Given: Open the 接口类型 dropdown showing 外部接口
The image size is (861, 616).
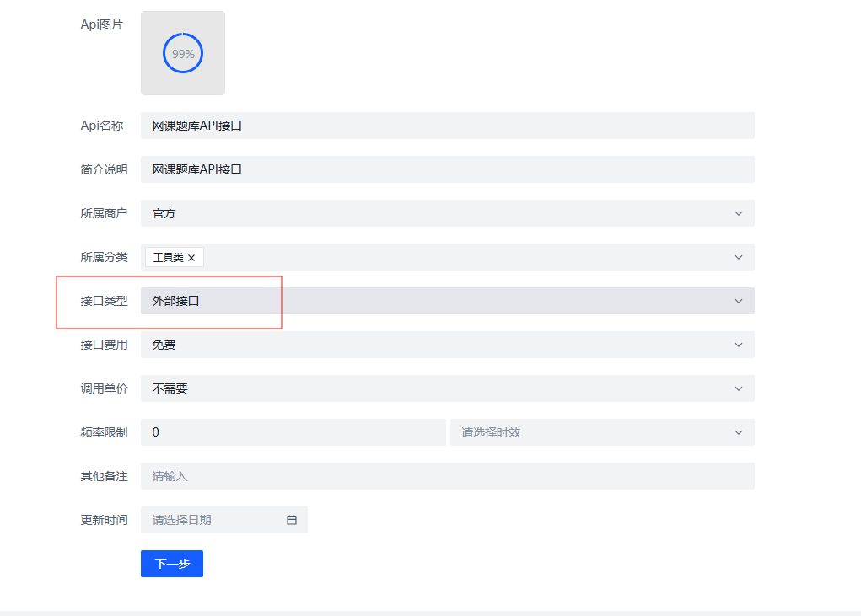Looking at the screenshot, I should pyautogui.click(x=448, y=301).
